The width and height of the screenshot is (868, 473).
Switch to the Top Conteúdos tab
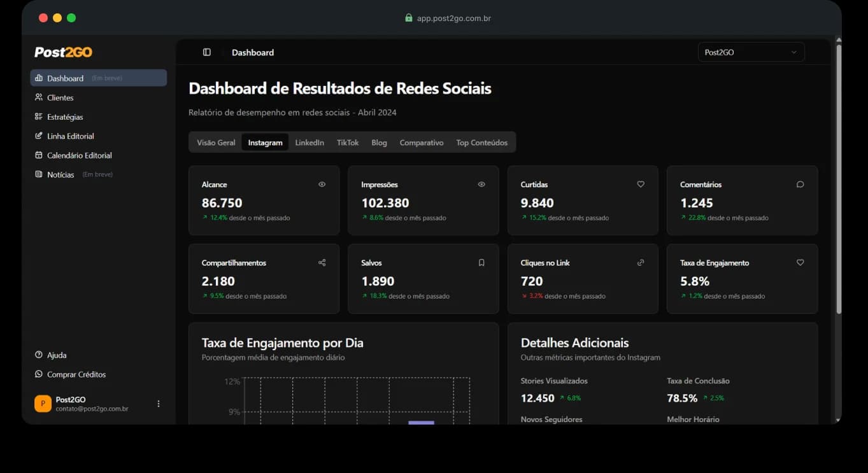(x=482, y=143)
